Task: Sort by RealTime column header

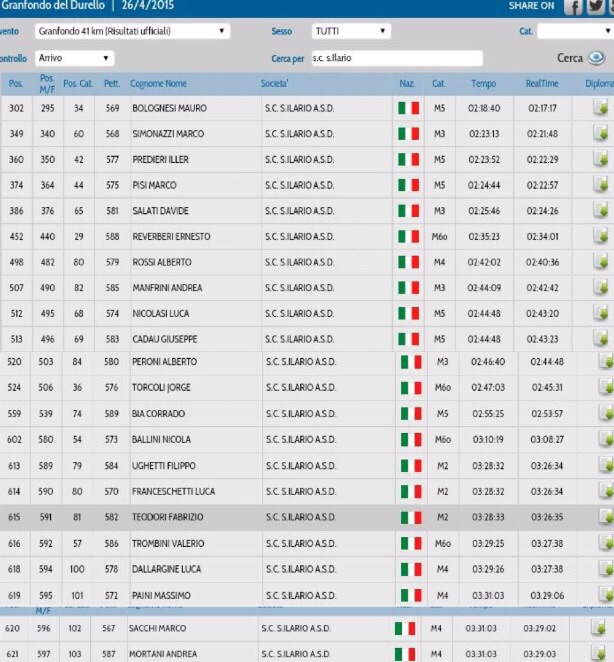Action: 542,83
